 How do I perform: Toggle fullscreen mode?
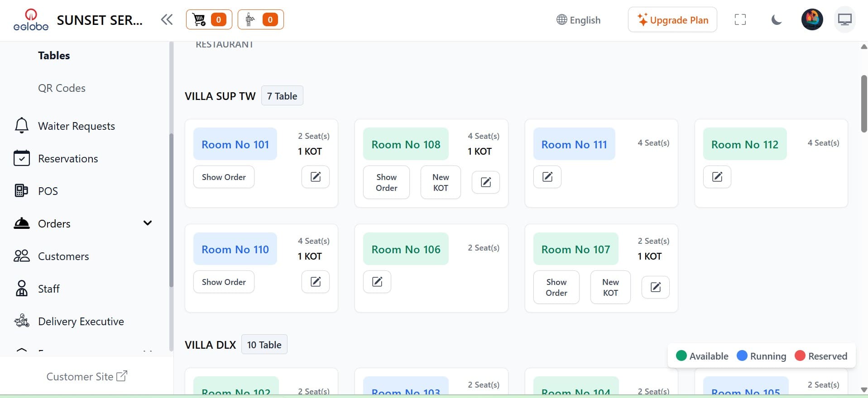pyautogui.click(x=740, y=19)
